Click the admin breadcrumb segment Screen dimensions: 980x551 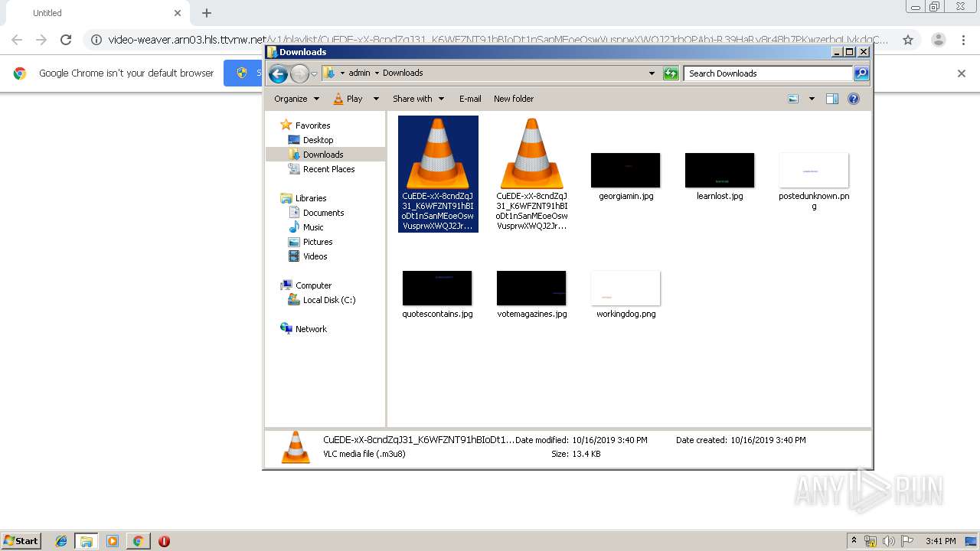359,73
